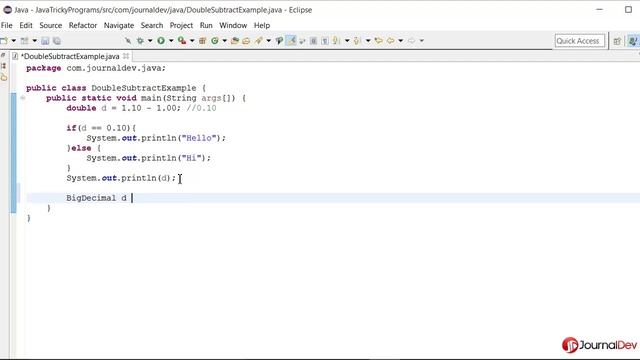Click the Run with external tools icon
This screenshot has height=360, width=640.
[x=182, y=41]
